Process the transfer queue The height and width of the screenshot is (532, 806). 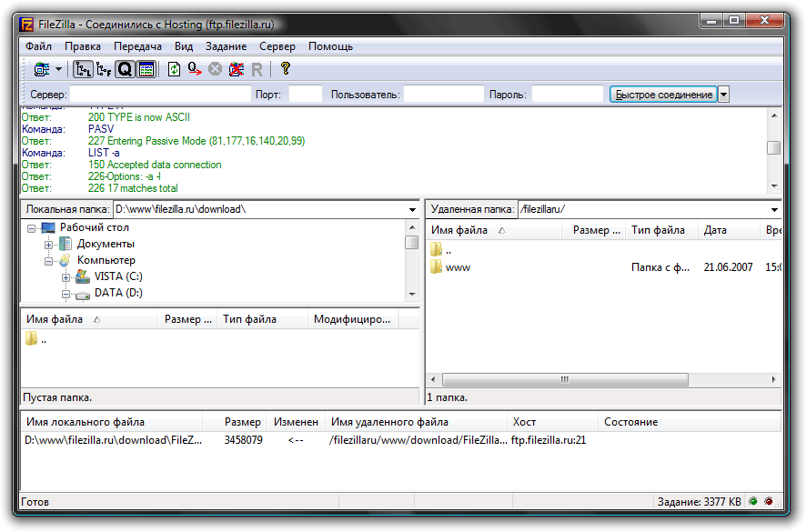[x=193, y=69]
